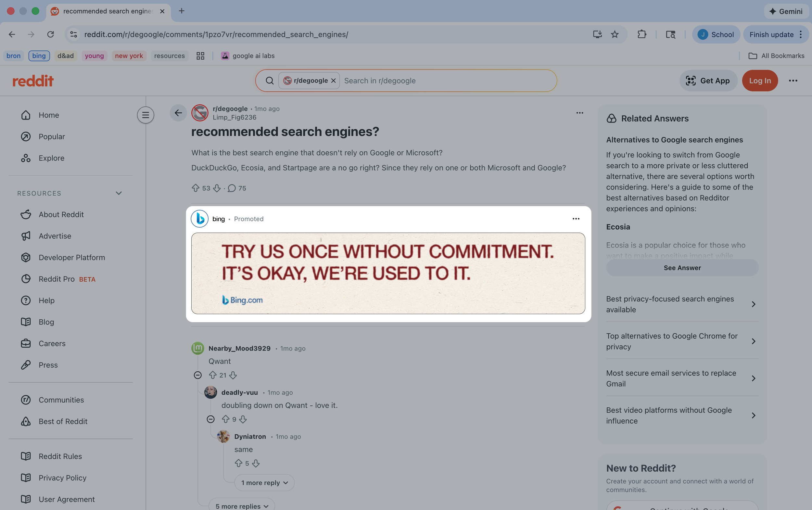
Task: Click See Answer button
Action: click(x=682, y=268)
